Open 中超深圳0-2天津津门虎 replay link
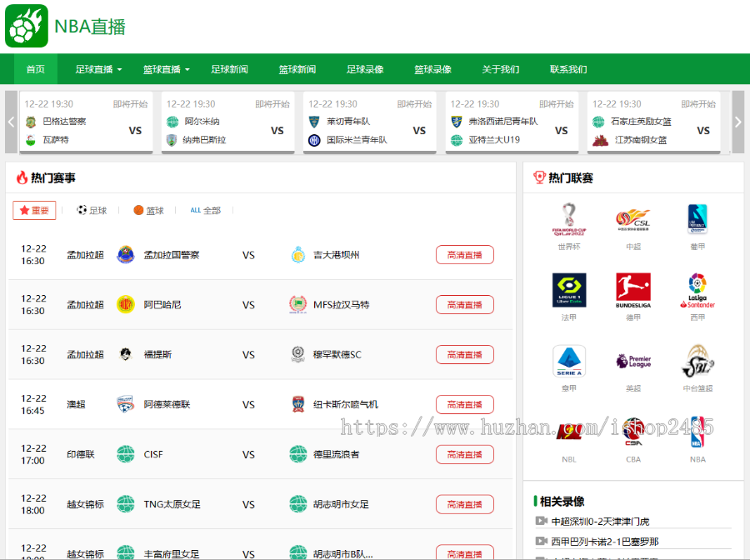The image size is (750, 560). 600,522
